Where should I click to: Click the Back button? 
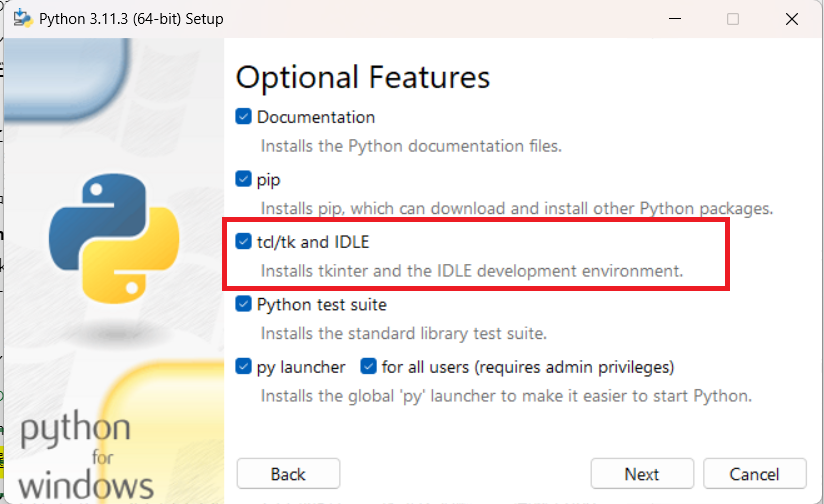tap(288, 474)
